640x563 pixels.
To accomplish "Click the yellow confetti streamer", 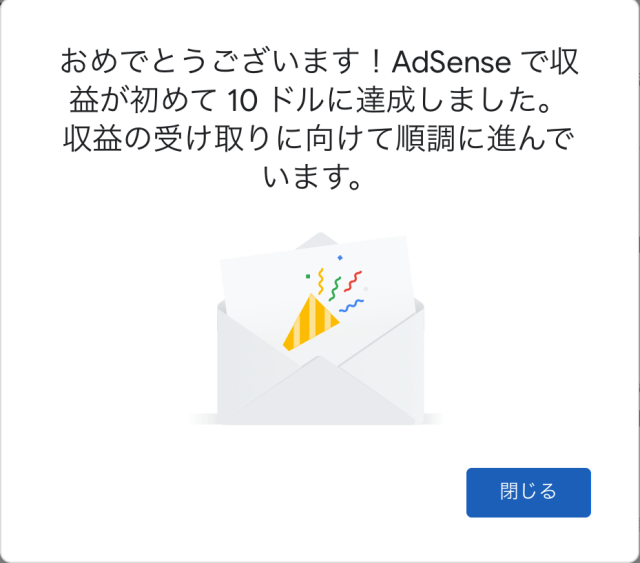I will coord(321,281).
